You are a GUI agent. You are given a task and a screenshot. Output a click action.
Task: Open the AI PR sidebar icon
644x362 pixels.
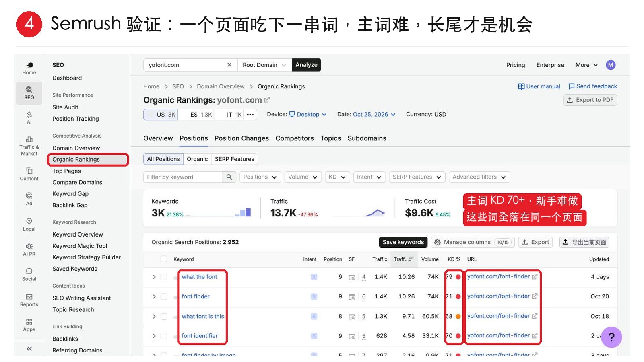click(29, 250)
